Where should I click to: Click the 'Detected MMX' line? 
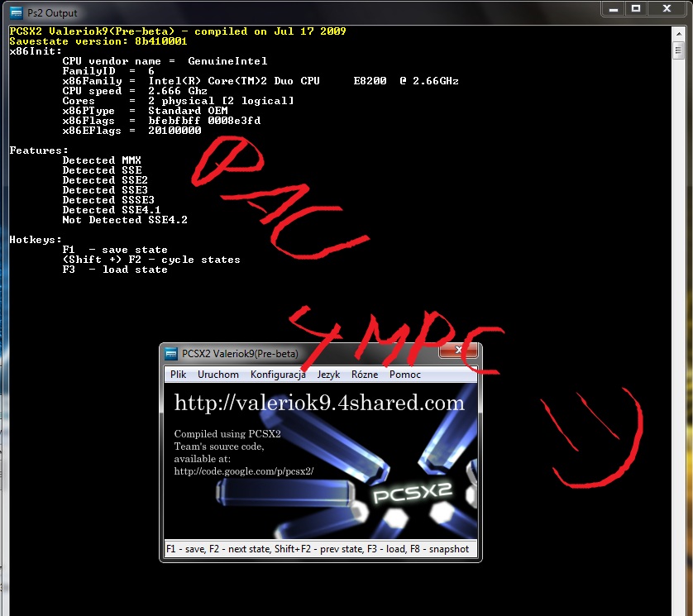tap(102, 160)
